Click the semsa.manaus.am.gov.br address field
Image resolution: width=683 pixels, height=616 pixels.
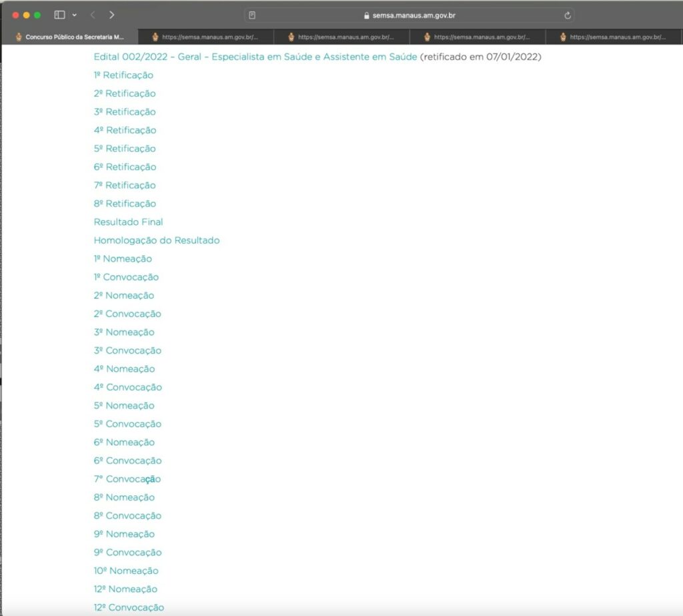pyautogui.click(x=410, y=15)
